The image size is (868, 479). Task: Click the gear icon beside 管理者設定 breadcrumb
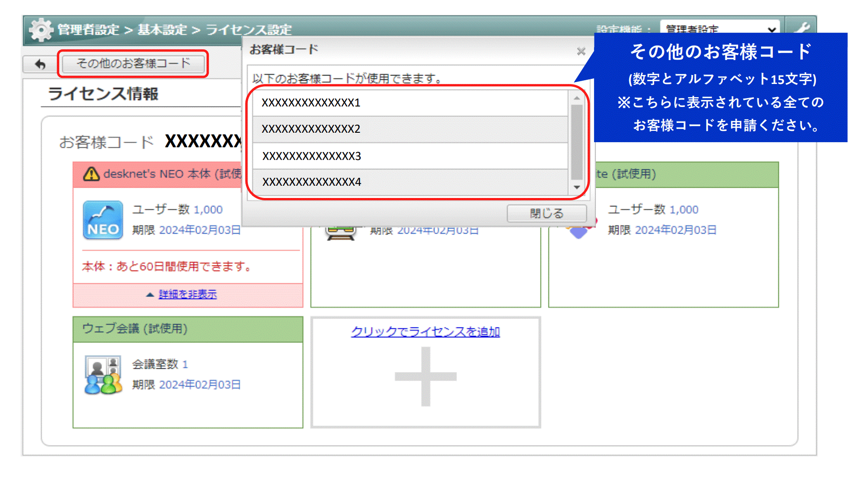[41, 29]
